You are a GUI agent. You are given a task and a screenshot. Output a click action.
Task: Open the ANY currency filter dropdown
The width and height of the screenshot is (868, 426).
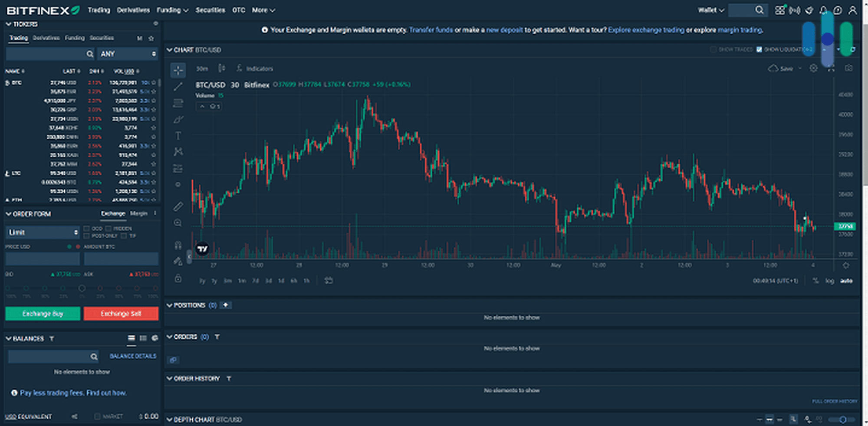pyautogui.click(x=128, y=54)
